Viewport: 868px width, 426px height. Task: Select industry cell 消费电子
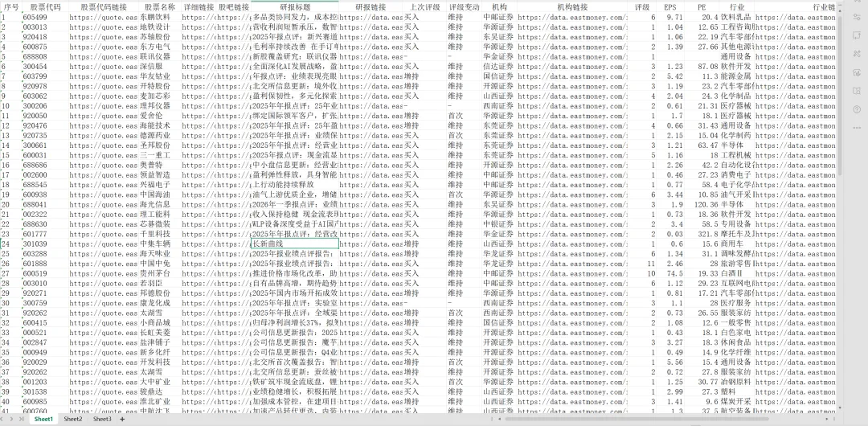click(x=737, y=174)
